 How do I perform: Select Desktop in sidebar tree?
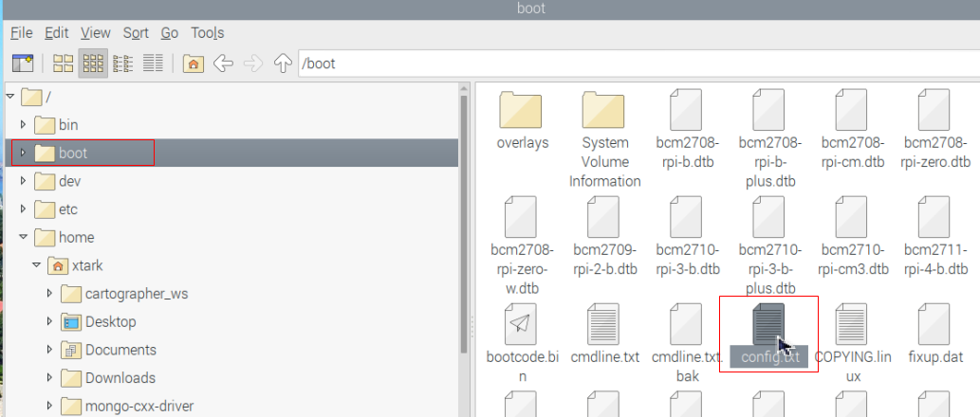pos(99,321)
